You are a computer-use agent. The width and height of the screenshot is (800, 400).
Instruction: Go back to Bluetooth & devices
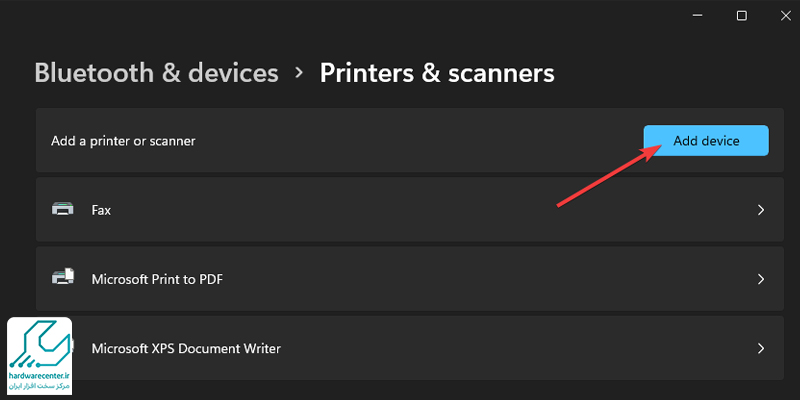(156, 73)
